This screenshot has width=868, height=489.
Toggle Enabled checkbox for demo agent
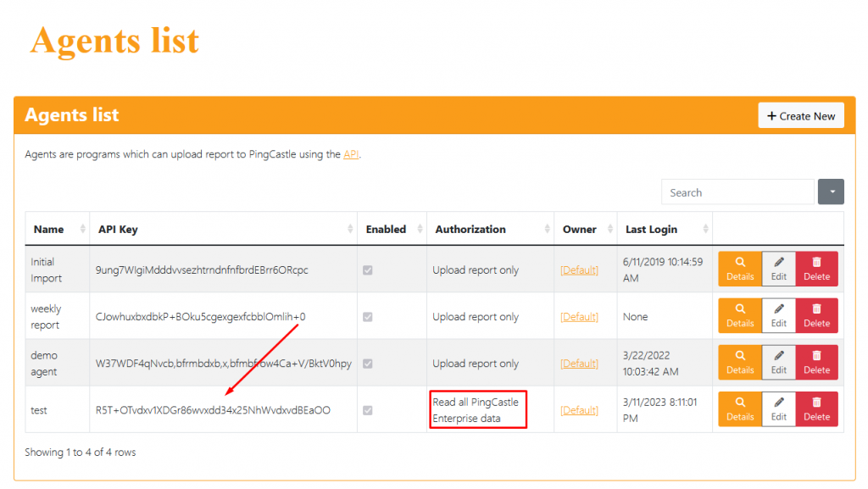(x=368, y=364)
